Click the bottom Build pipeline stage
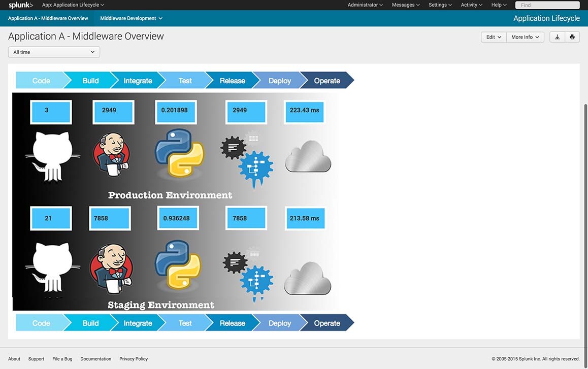Viewport: 588px width, 369px height. pyautogui.click(x=90, y=323)
